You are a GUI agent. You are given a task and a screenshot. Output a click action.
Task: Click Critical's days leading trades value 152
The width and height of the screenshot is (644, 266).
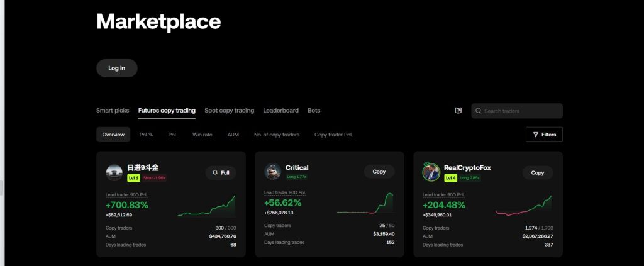390,242
